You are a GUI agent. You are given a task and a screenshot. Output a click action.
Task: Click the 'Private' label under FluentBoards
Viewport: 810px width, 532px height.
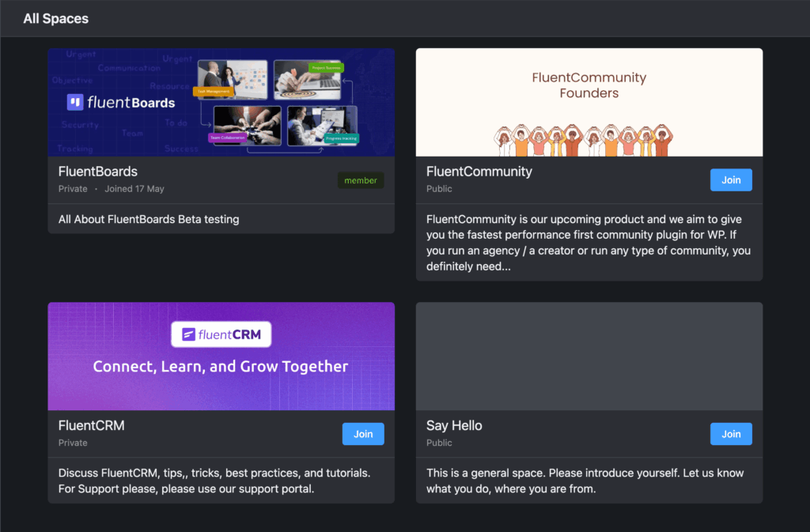pos(73,189)
